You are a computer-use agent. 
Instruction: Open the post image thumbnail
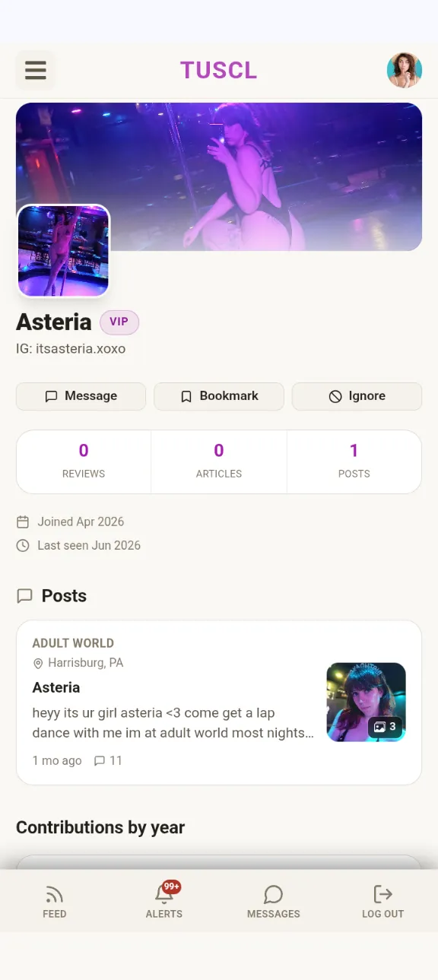coord(366,702)
